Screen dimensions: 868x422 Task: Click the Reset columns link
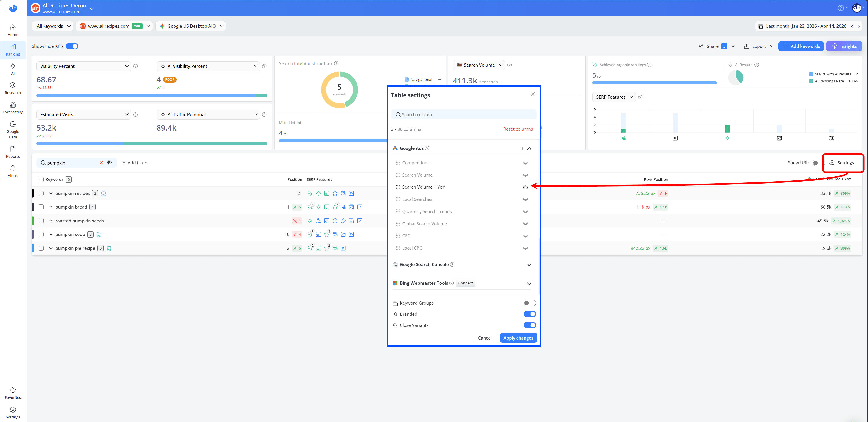(518, 129)
